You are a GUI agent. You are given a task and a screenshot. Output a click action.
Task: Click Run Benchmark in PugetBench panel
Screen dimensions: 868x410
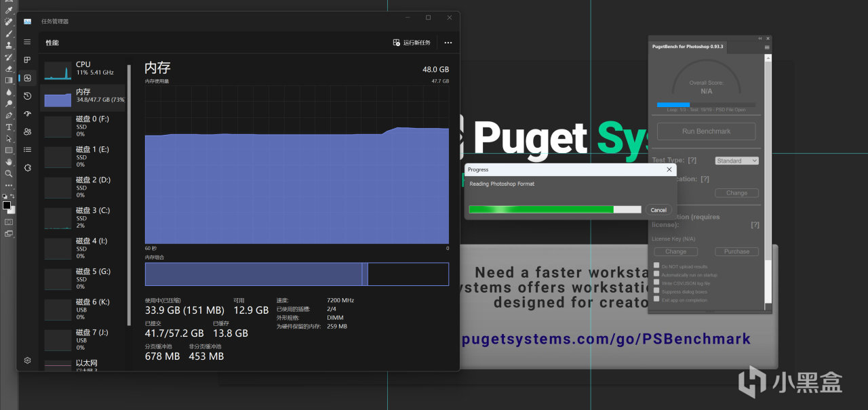706,131
